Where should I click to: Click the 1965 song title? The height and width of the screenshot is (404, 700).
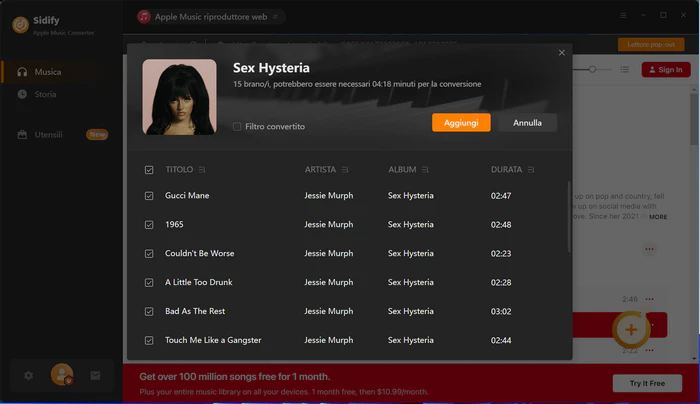click(x=174, y=225)
